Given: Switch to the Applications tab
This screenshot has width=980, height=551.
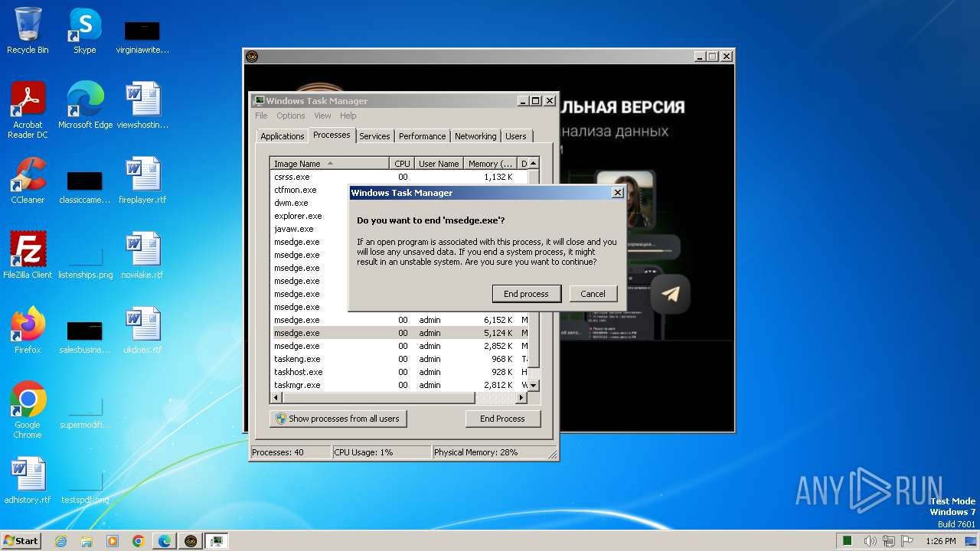Looking at the screenshot, I should coord(282,136).
